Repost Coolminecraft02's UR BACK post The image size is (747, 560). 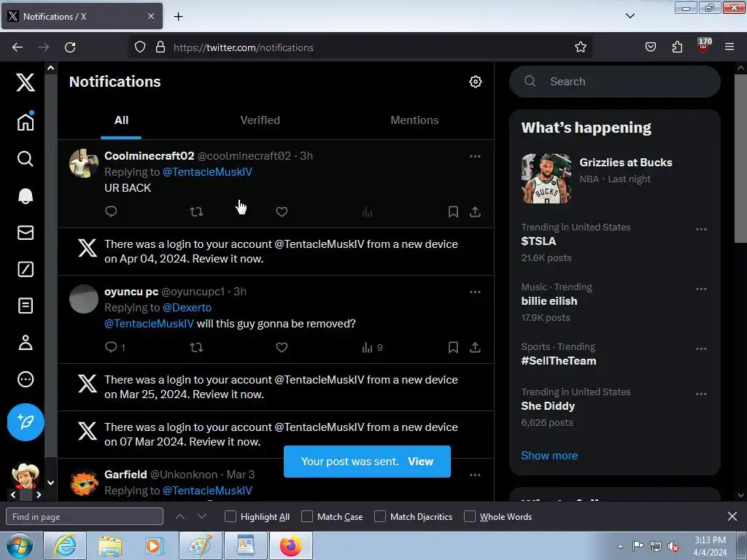pos(196,211)
